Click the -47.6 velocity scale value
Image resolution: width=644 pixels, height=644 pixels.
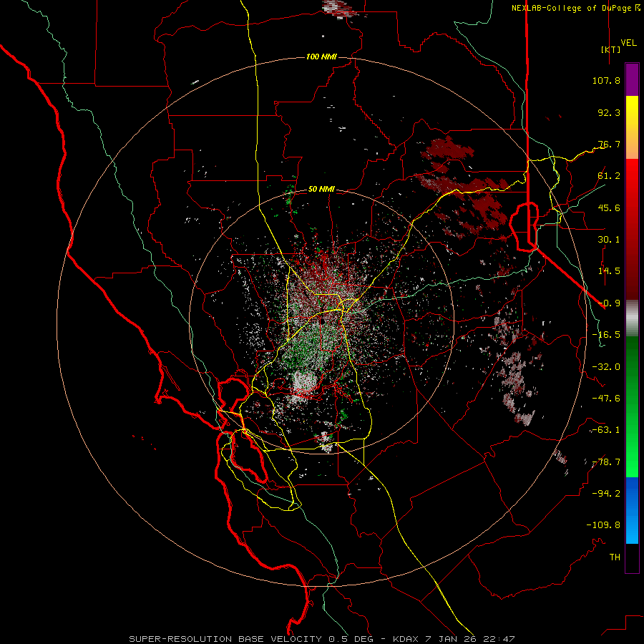(606, 399)
